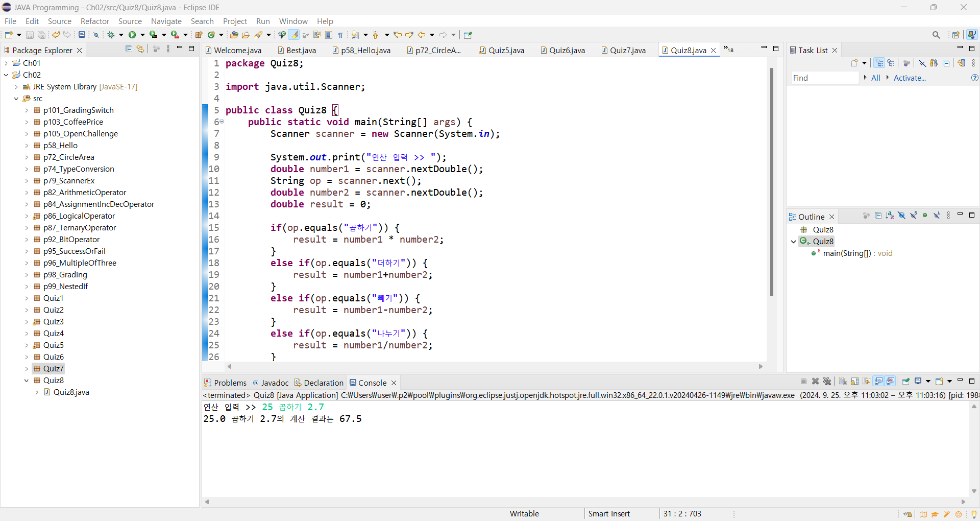The image size is (980, 521).
Task: Click the editor vertical scrollbar
Action: [772, 182]
